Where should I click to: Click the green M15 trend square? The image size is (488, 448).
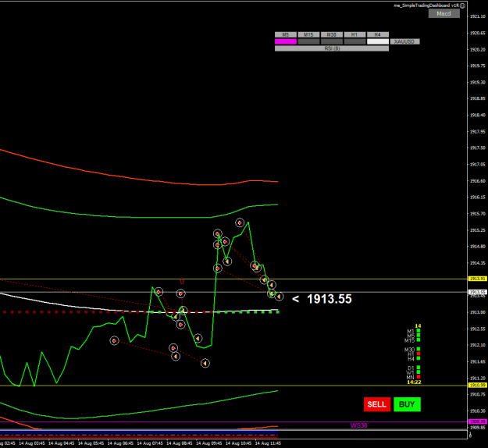(419, 340)
